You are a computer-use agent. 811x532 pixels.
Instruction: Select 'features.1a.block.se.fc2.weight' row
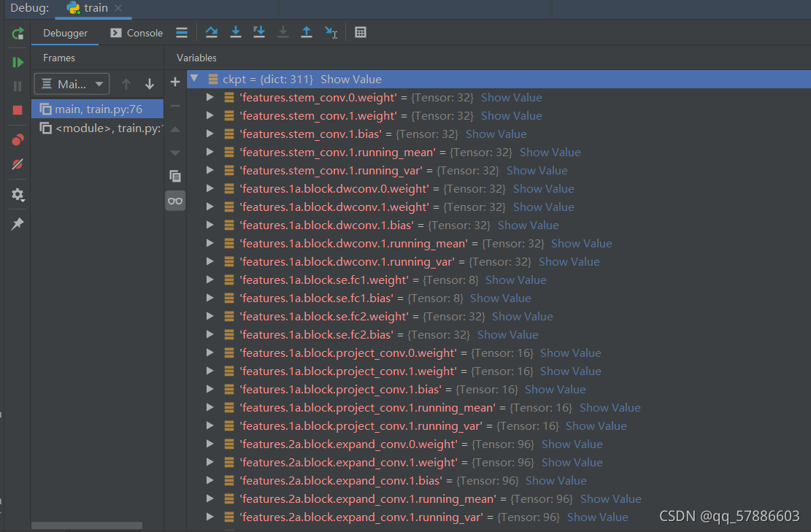pos(499,317)
